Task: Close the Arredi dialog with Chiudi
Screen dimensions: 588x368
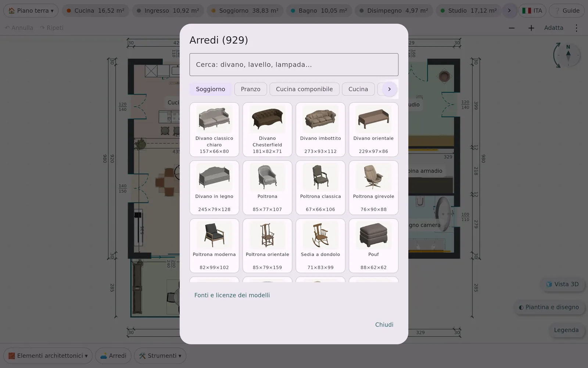Action: (x=384, y=325)
